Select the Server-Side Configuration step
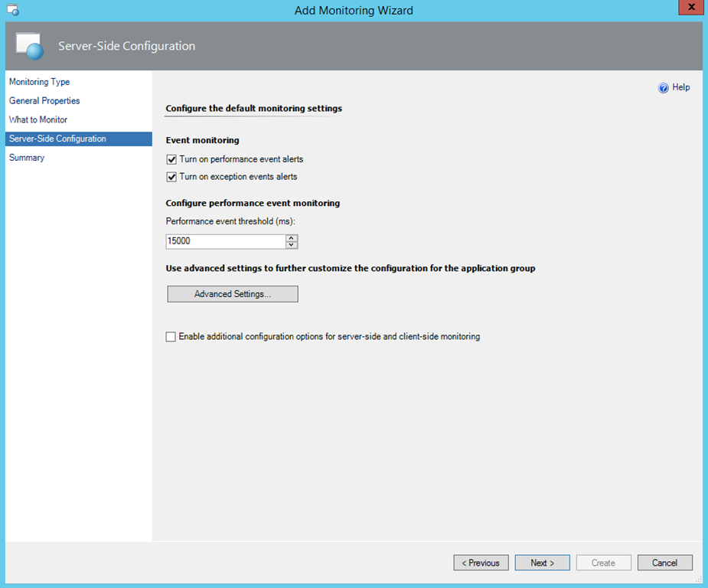 pyautogui.click(x=57, y=139)
